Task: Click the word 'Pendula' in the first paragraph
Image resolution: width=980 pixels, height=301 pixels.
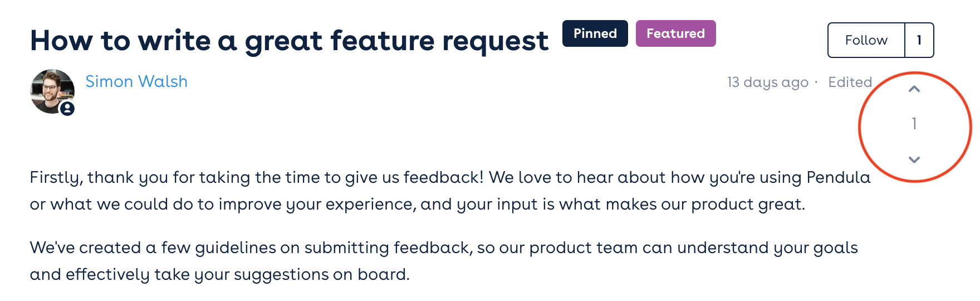Action: 839,177
